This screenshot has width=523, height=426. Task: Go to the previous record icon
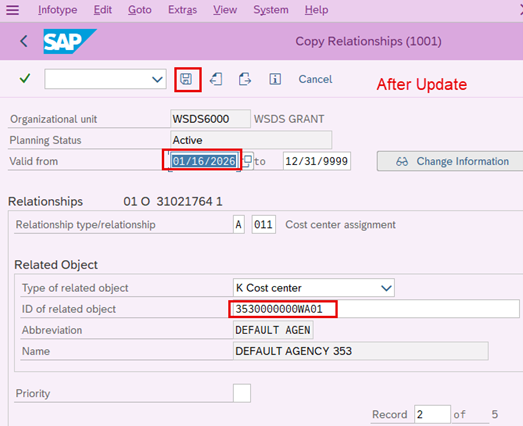click(216, 79)
